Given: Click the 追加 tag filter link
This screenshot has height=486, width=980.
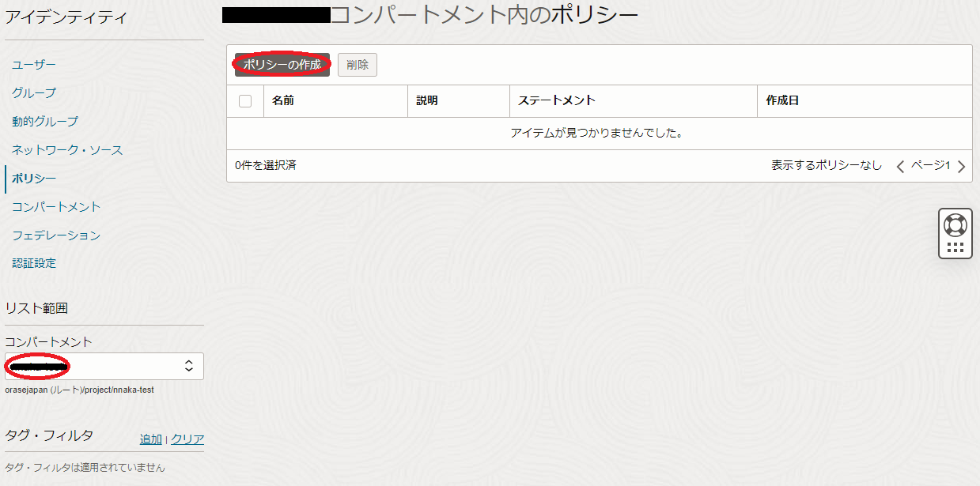Looking at the screenshot, I should coord(150,439).
